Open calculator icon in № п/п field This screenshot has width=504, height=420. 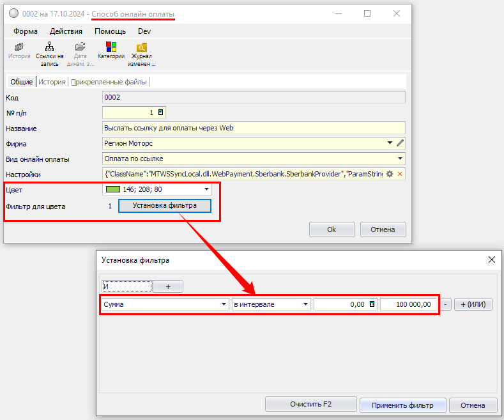click(x=160, y=113)
